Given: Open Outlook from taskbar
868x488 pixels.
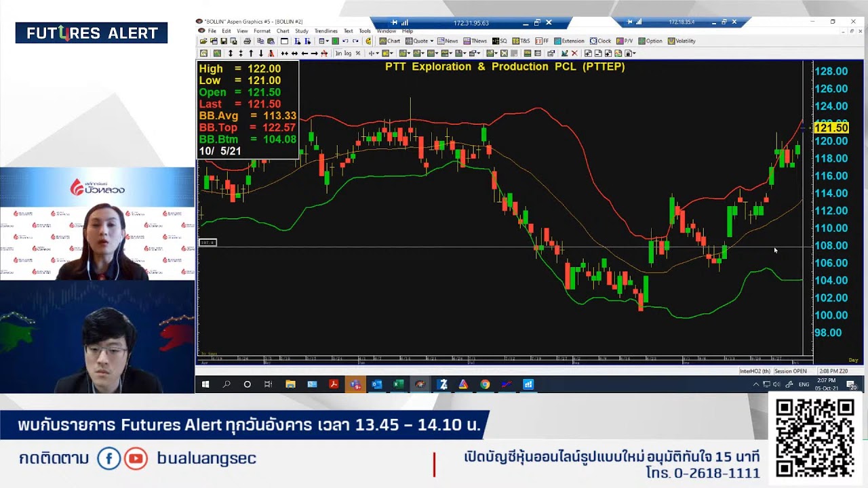Looking at the screenshot, I should click(376, 384).
